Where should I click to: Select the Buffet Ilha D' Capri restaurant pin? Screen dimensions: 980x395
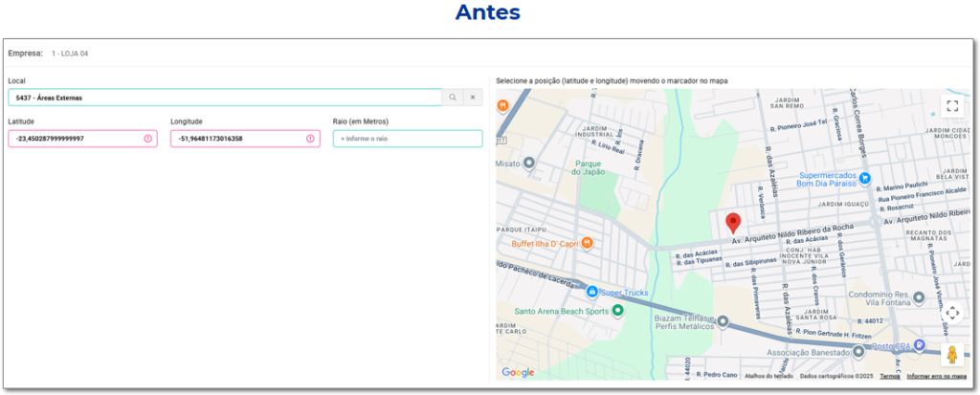[x=588, y=243]
